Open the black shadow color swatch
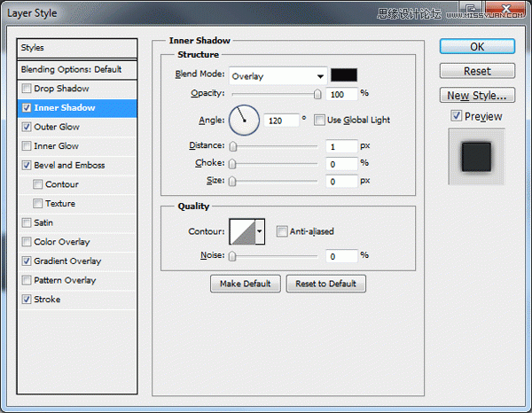 click(x=344, y=75)
